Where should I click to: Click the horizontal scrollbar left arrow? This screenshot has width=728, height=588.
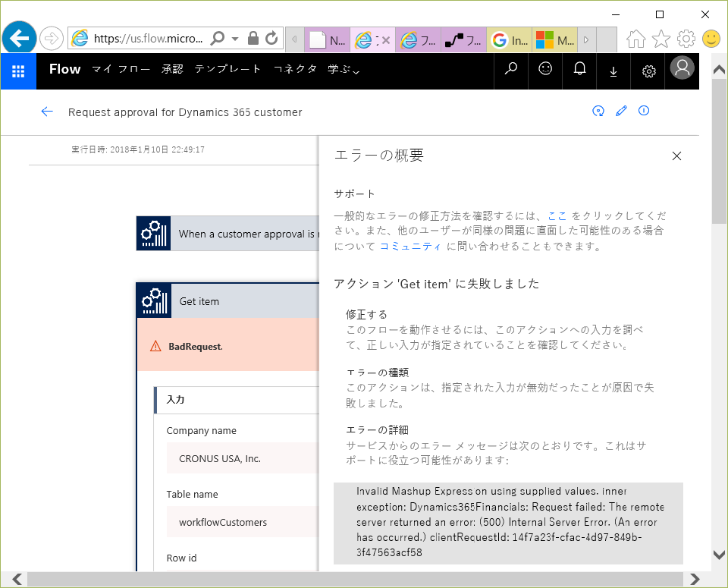(x=17, y=579)
